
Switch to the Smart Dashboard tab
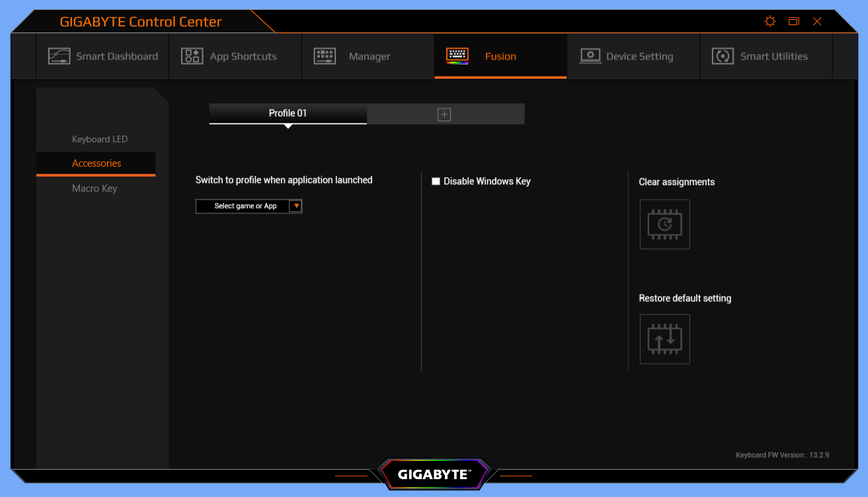coord(102,56)
